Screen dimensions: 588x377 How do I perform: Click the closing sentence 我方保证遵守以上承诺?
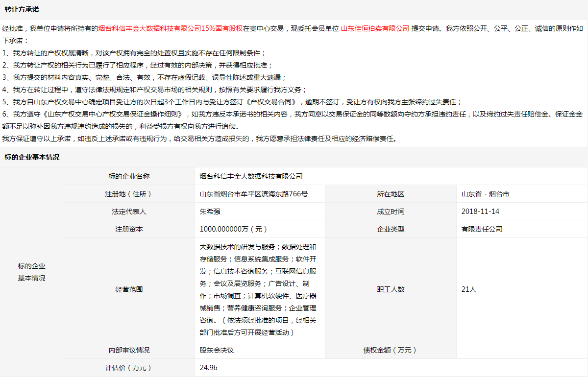199,139
